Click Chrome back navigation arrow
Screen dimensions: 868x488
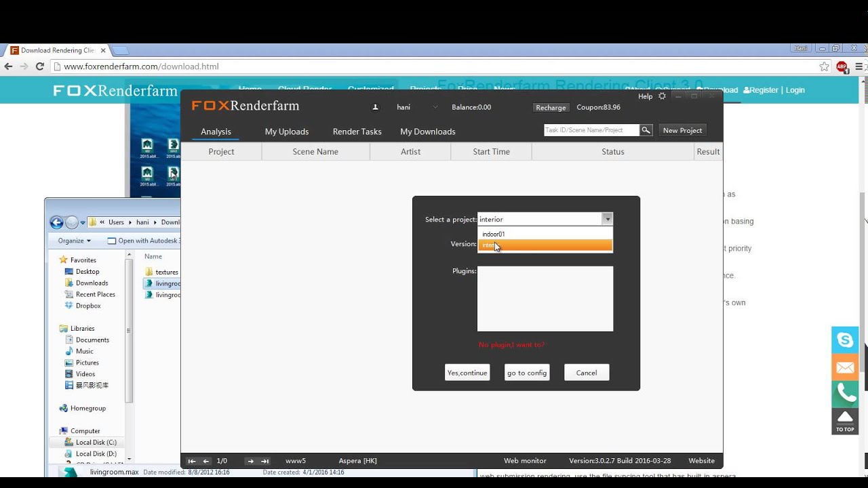pos(9,66)
